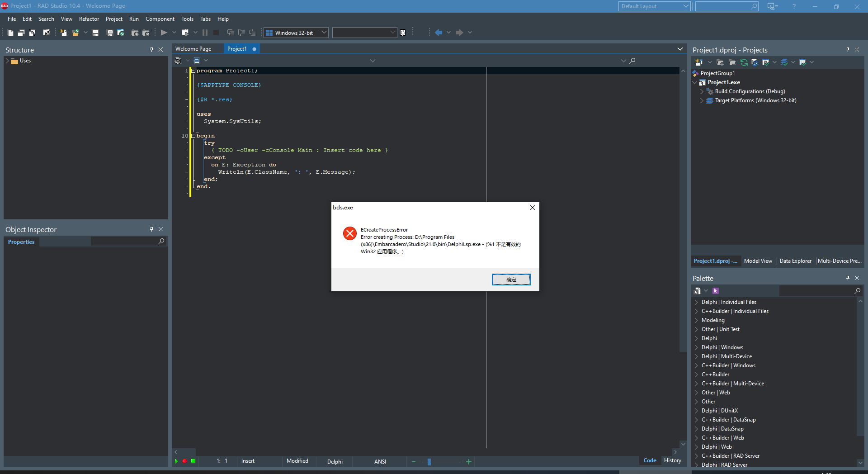Click the Add File to Project icon
This screenshot has width=868, height=474.
point(135,33)
